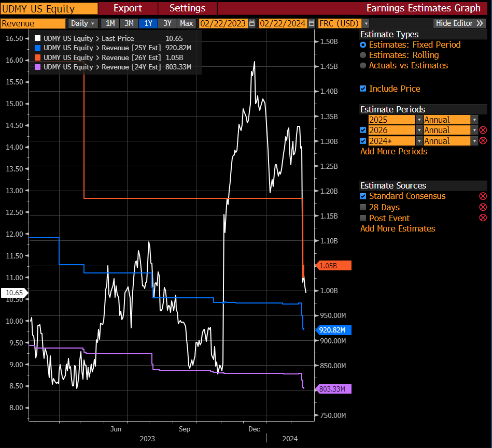Select the Actuals vs Estimates radio option

point(363,66)
